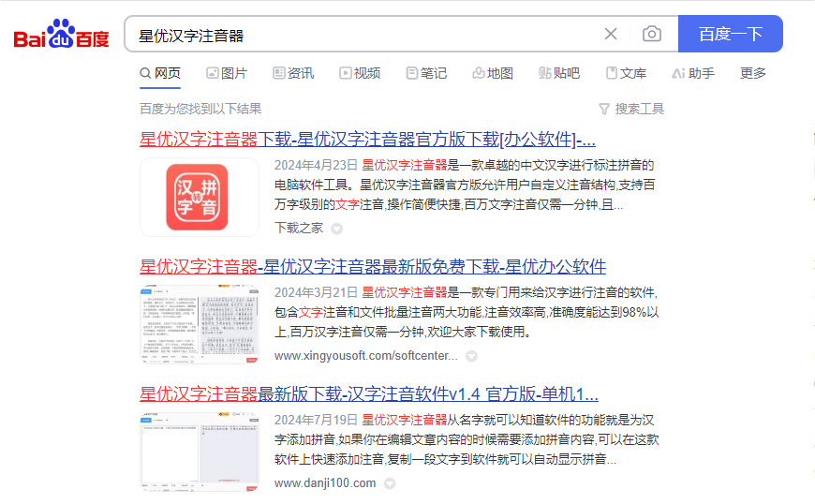Open the 视频 tab
The width and height of the screenshot is (815, 504).
[x=360, y=73]
